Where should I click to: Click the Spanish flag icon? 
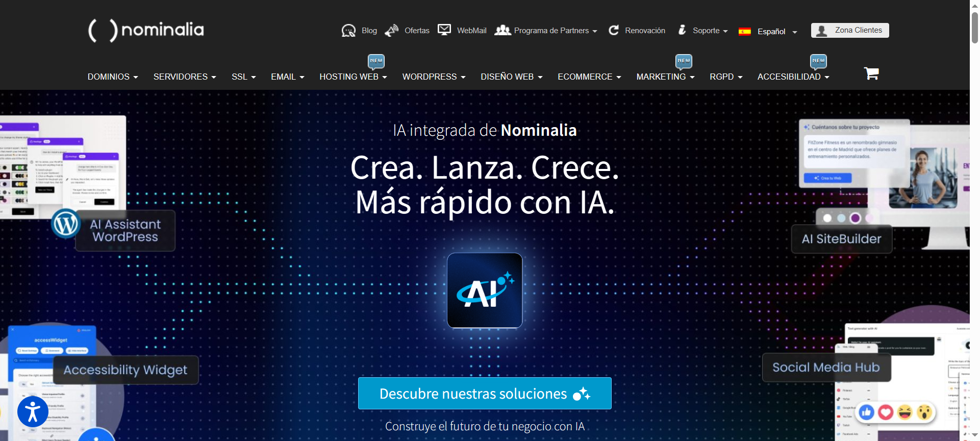(745, 31)
